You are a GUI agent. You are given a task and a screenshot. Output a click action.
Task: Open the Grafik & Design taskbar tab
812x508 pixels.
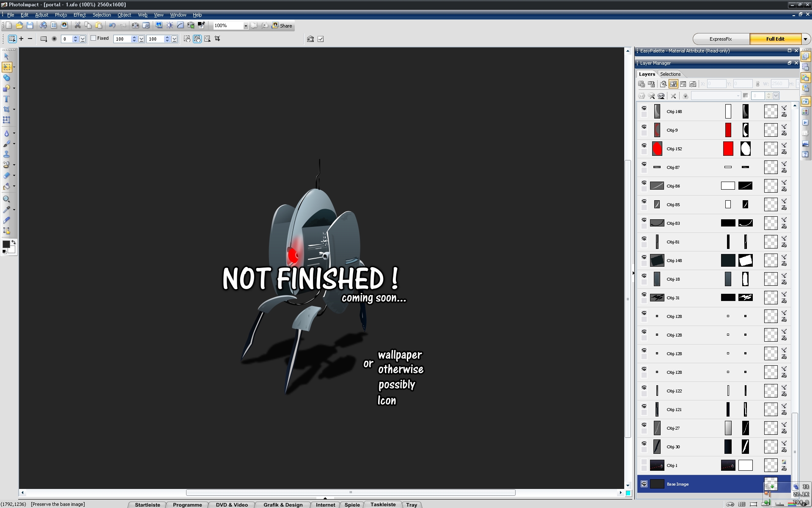click(283, 505)
